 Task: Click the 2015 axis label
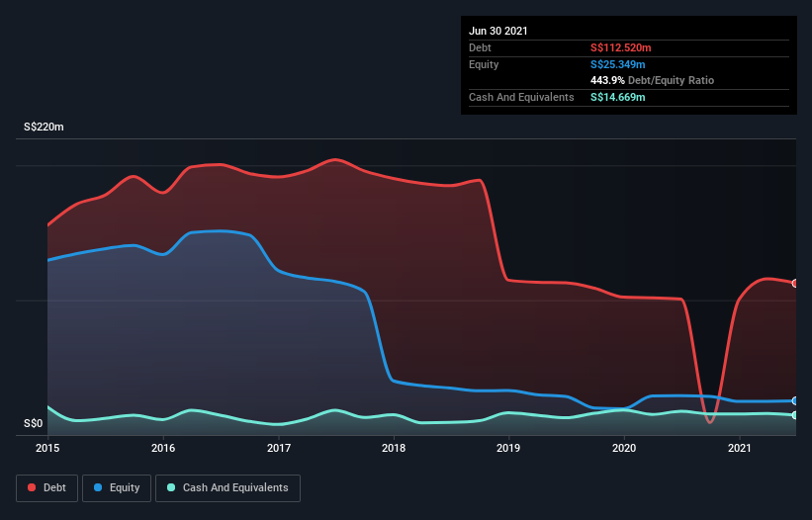(47, 448)
